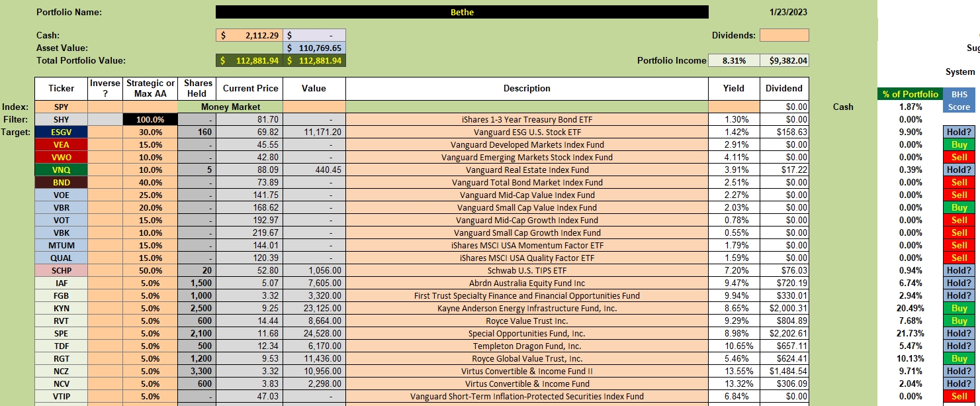Select the SPE dividend cell $2,202.61
The image size is (980, 406).
click(x=784, y=333)
